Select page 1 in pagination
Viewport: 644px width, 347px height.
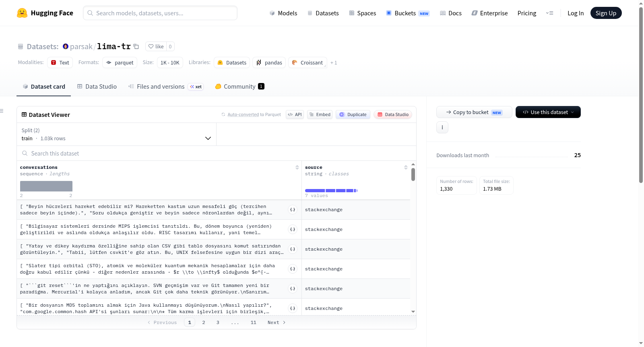(190, 322)
